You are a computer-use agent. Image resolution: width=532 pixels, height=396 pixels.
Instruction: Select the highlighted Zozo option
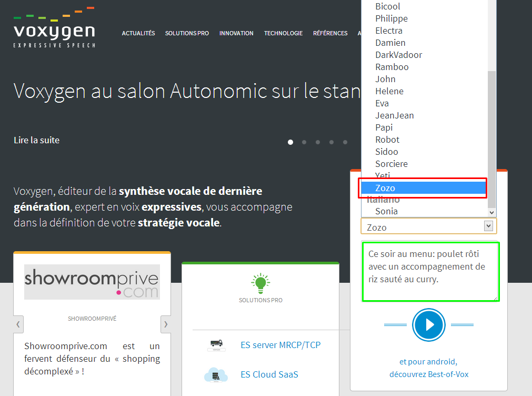(x=424, y=188)
